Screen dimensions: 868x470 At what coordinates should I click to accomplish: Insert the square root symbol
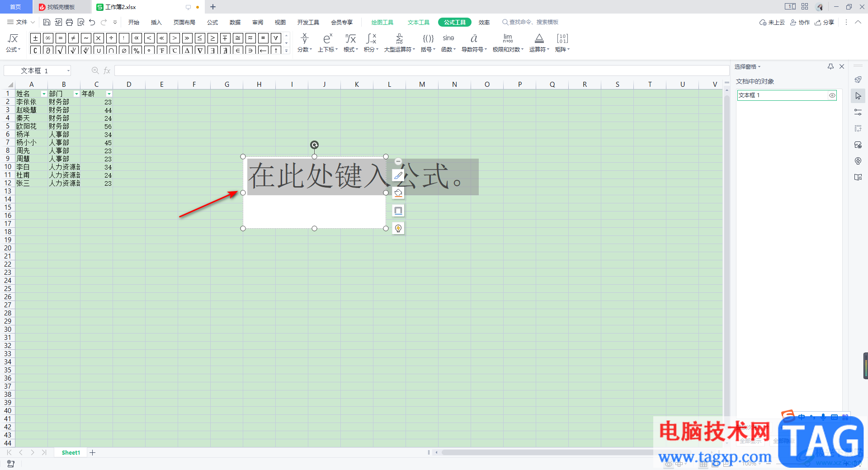pyautogui.click(x=61, y=50)
